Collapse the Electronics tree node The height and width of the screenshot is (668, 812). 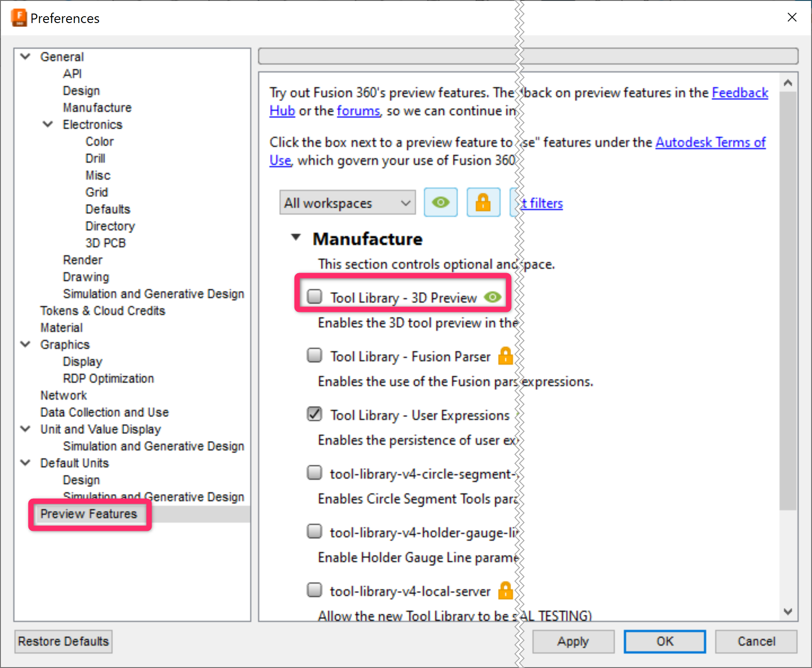point(48,125)
